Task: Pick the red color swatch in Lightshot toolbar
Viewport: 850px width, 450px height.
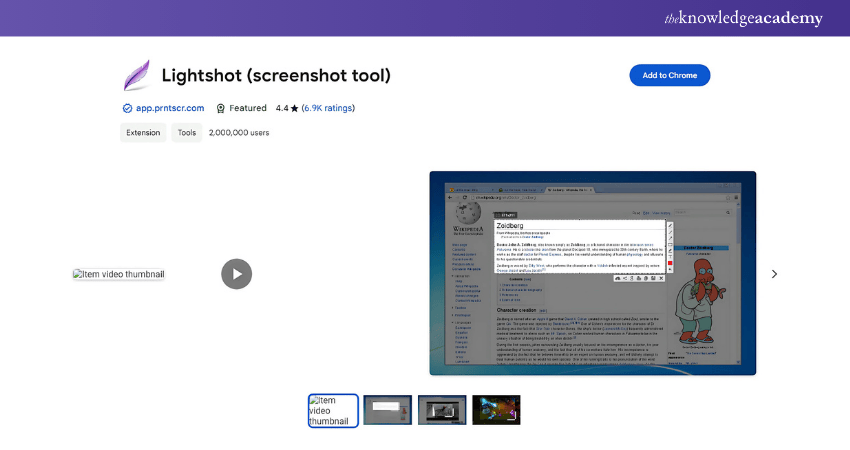Action: 669,263
